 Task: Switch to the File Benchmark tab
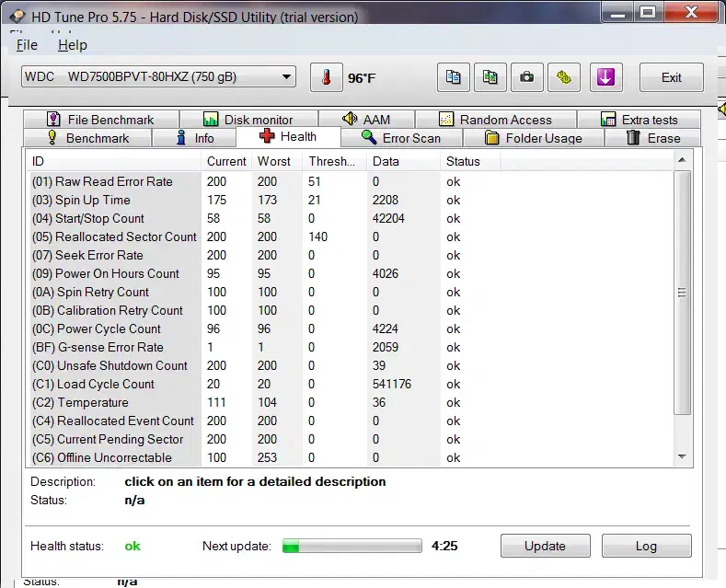(x=99, y=120)
